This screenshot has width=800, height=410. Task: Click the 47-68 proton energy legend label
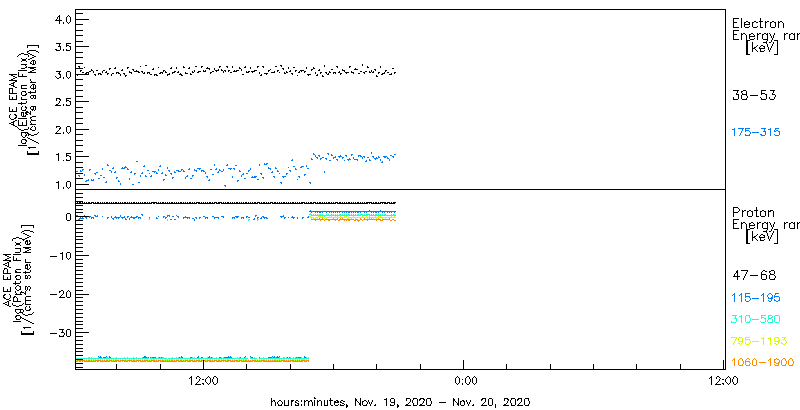pyautogui.click(x=754, y=276)
